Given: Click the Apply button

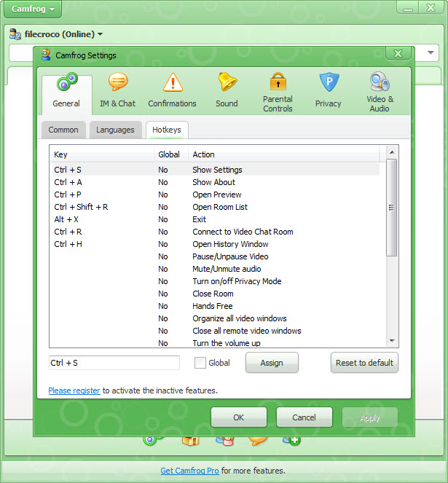Looking at the screenshot, I should (370, 417).
